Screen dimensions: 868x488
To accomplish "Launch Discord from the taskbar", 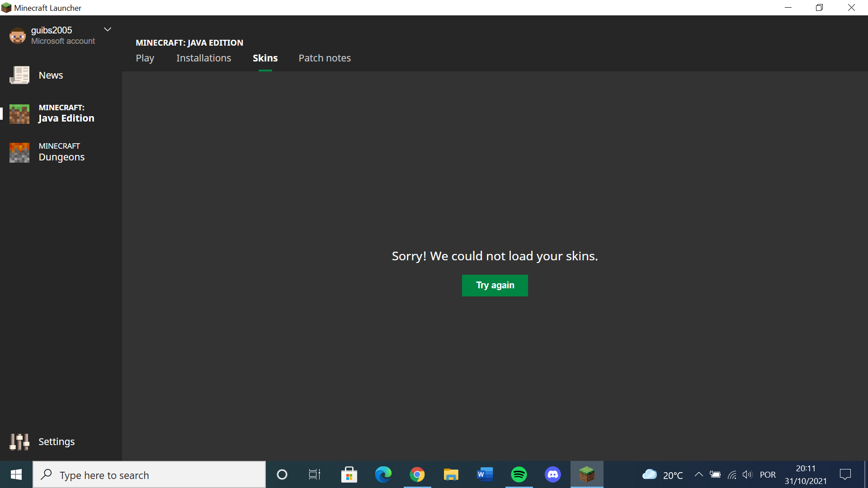I will [x=552, y=474].
